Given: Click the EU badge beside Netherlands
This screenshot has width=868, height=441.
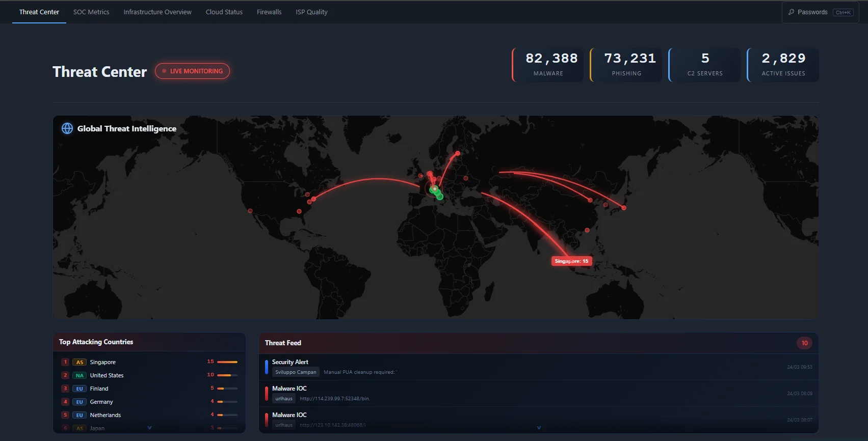Looking at the screenshot, I should (80, 415).
